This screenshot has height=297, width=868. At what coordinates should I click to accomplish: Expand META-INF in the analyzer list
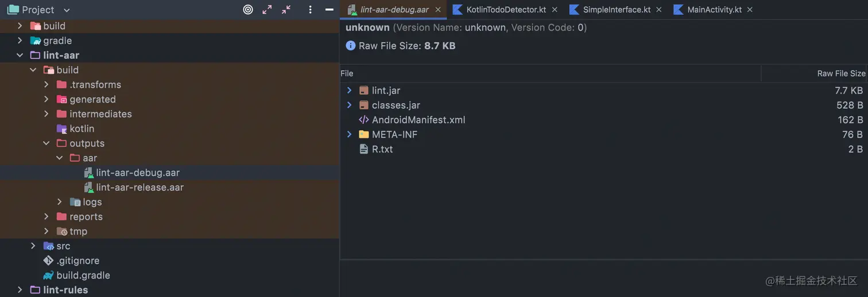(349, 134)
